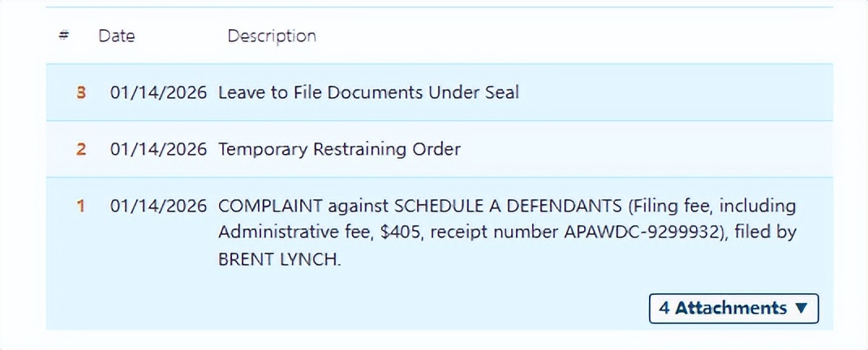868x350 pixels.
Task: Click the 01/14/2026 date on entry 1
Action: coord(158,206)
